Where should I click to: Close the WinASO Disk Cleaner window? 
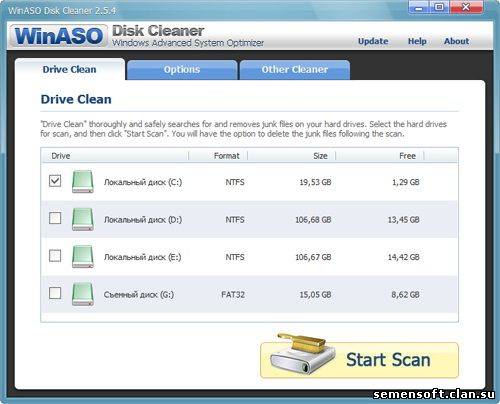click(466, 7)
